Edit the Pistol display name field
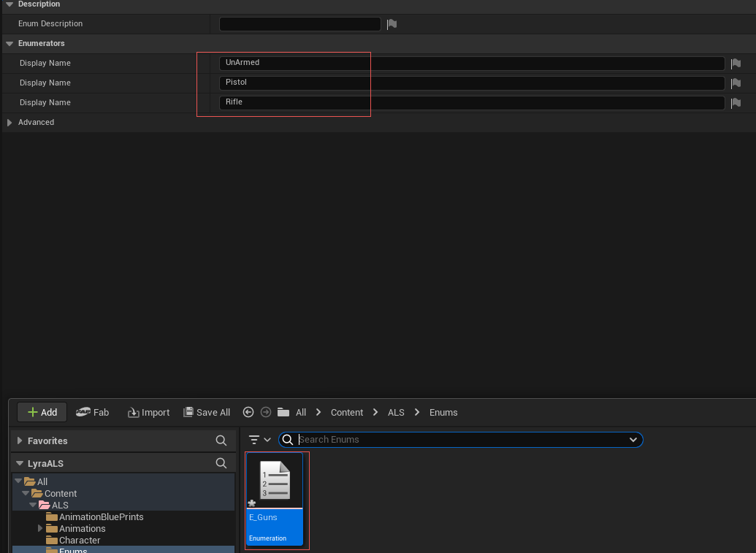This screenshot has width=756, height=553. point(472,83)
